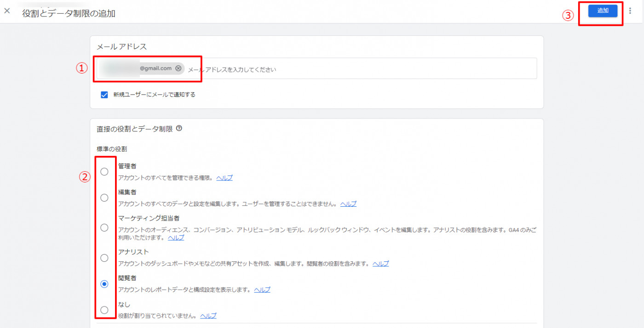Choose the マーケティング担当者 radio button

click(x=104, y=228)
